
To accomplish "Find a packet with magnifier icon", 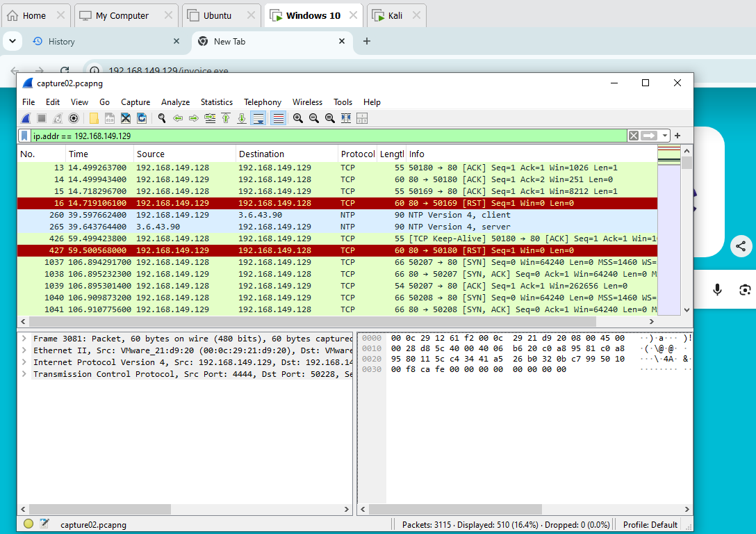I will [x=161, y=118].
